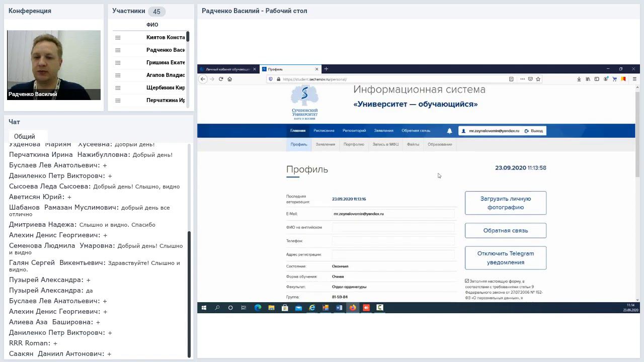Click the ФИО column header
Image resolution: width=644 pixels, height=362 pixels.
click(152, 25)
